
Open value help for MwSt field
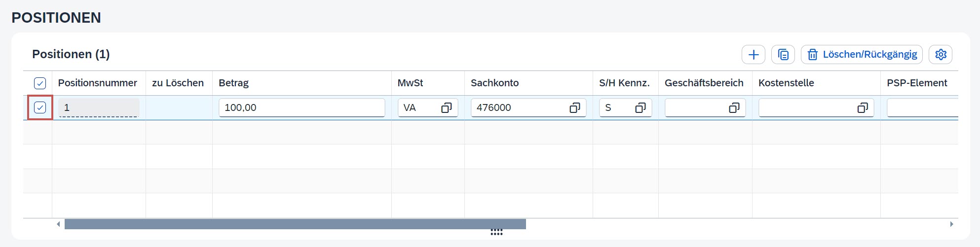446,108
